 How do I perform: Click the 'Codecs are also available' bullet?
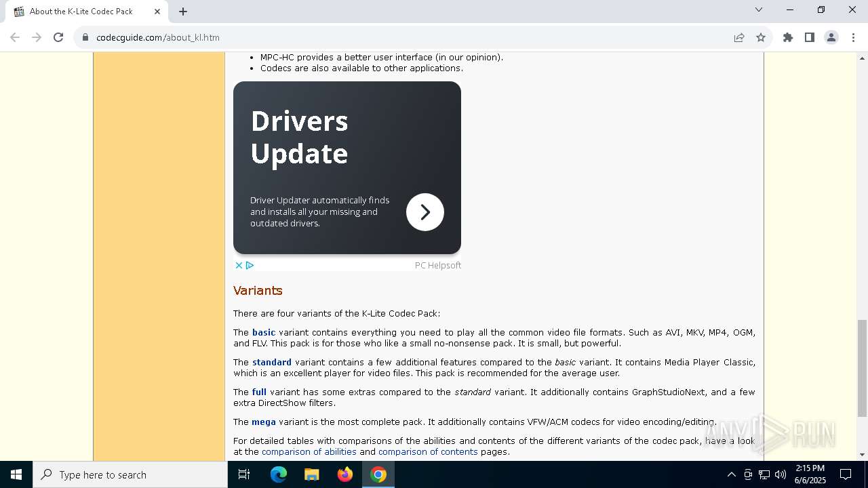pos(361,68)
